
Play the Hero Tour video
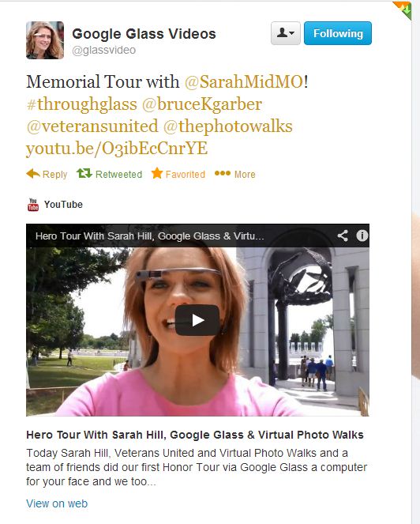coord(197,320)
